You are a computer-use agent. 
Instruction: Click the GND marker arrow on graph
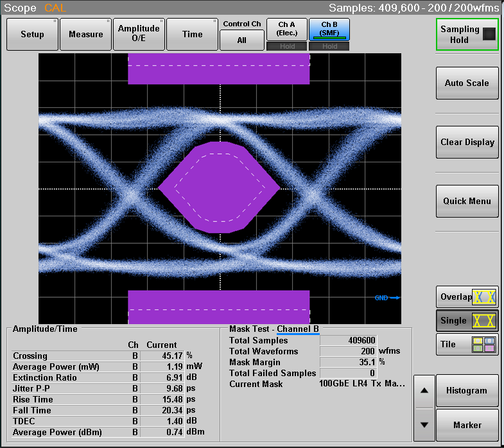388,298
